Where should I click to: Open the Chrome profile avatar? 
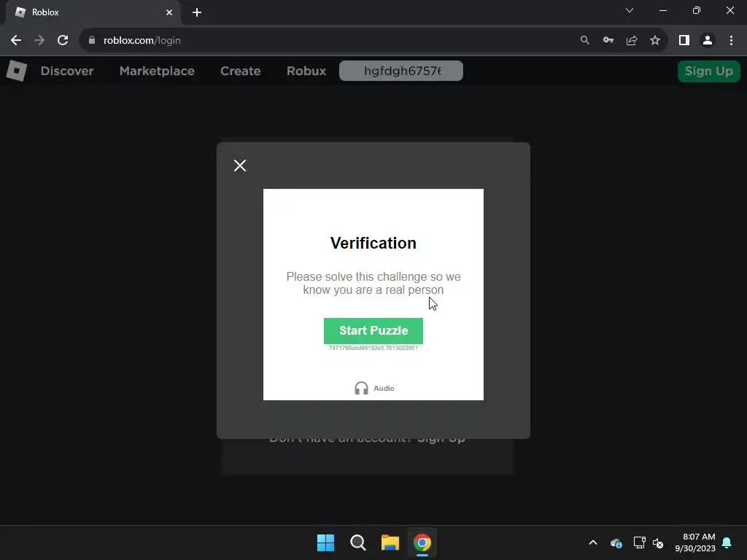tap(708, 41)
